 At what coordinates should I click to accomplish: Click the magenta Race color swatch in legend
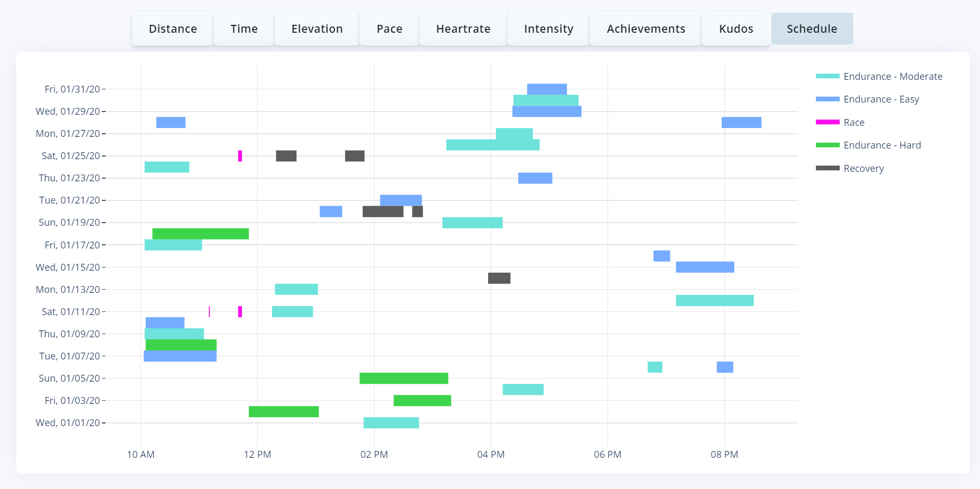(x=827, y=122)
